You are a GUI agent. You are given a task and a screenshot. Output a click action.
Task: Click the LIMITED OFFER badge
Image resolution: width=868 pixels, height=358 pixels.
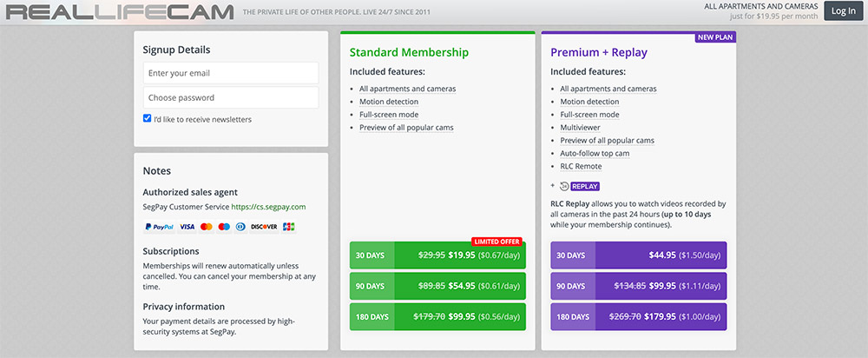tap(497, 242)
